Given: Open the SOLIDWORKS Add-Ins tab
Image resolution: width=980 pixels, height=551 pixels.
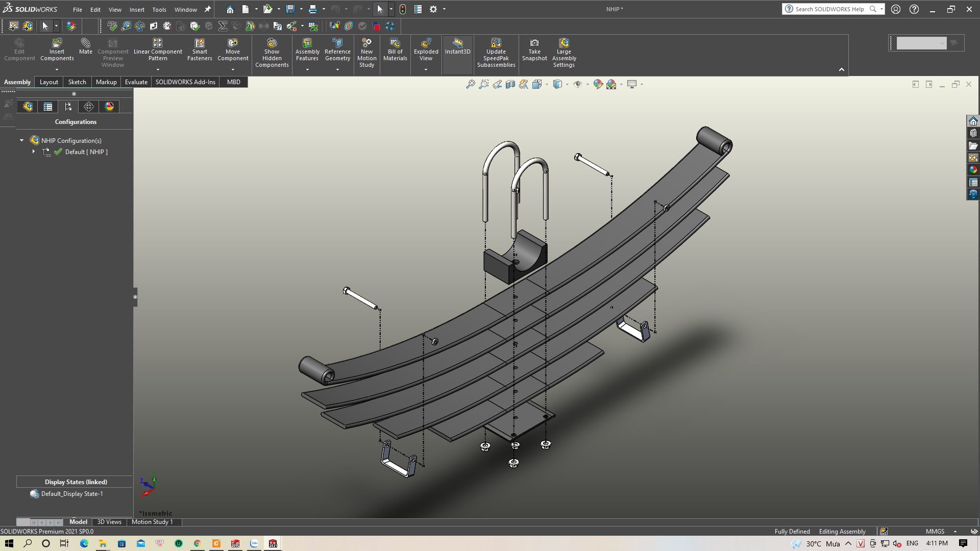Looking at the screenshot, I should 185,82.
